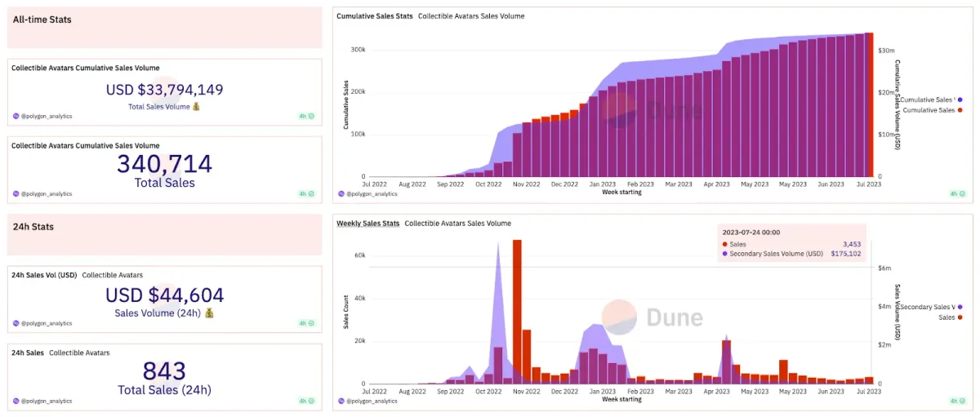980x417 pixels.
Task: Open the 24h Sales query title
Action: coord(28,353)
